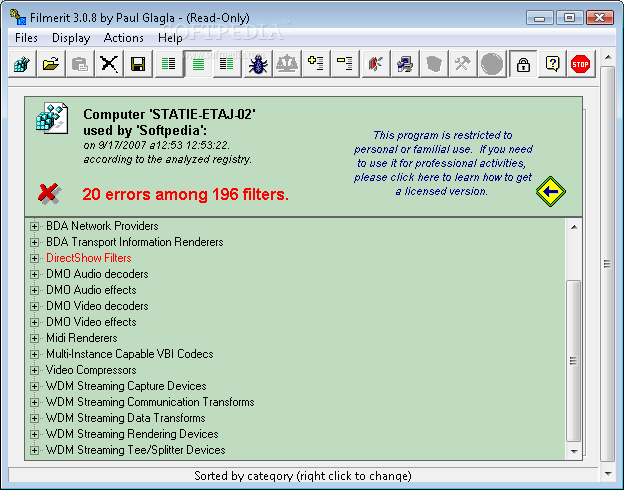624x490 pixels.
Task: Select the all-green list view icon
Action: (x=198, y=64)
